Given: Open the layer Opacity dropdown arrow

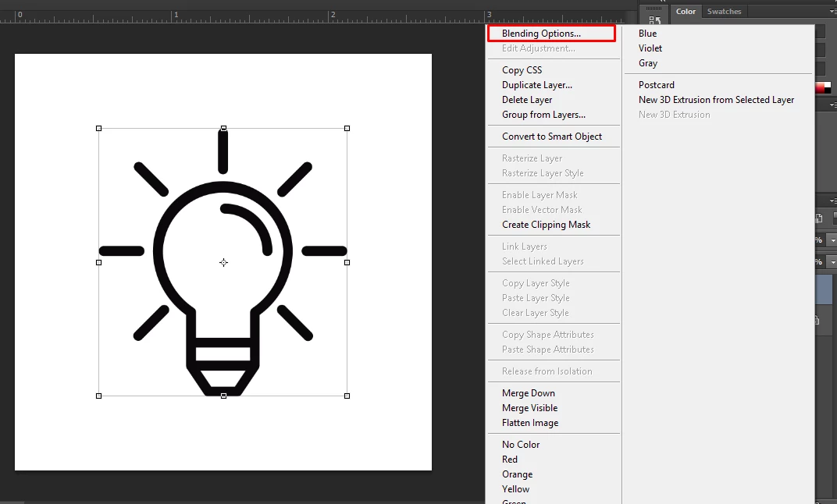Looking at the screenshot, I should [832, 240].
